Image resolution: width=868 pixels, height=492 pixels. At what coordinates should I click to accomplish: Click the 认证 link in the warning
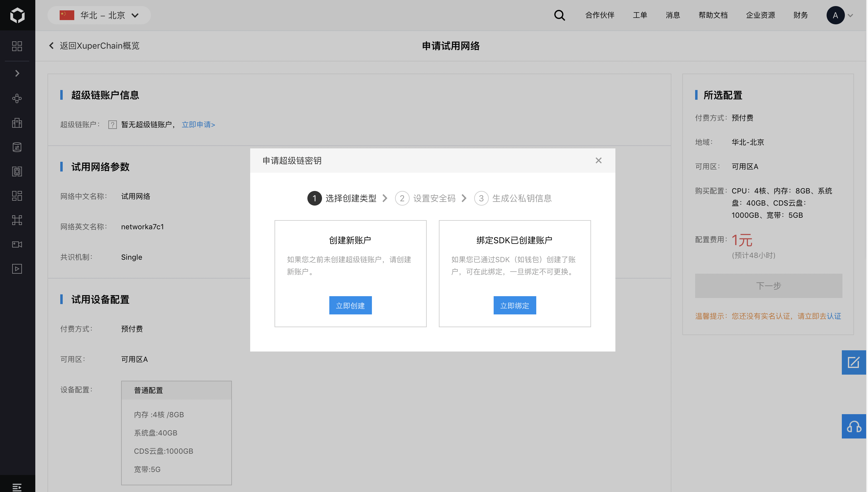(834, 316)
